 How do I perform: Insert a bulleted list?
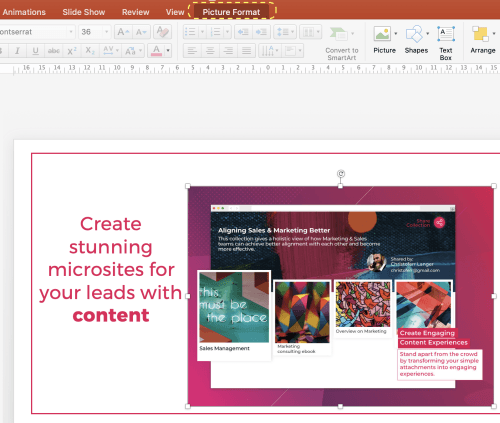tap(190, 32)
